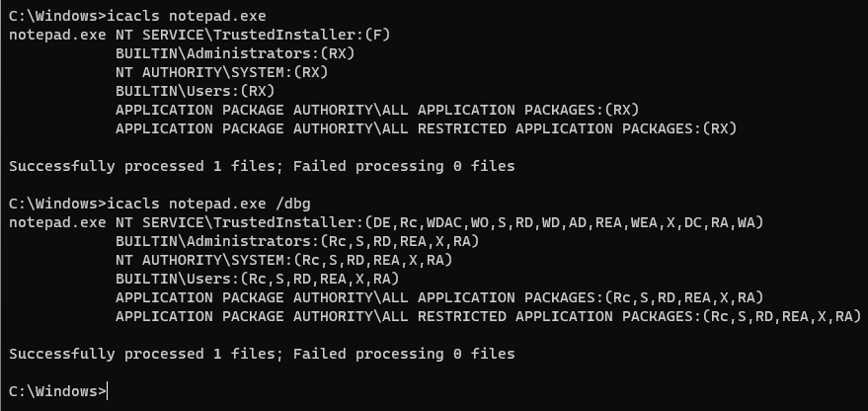
Task: Click "NT SERVICE\TrustedInstaller" in the /dbg output
Action: tap(235, 222)
